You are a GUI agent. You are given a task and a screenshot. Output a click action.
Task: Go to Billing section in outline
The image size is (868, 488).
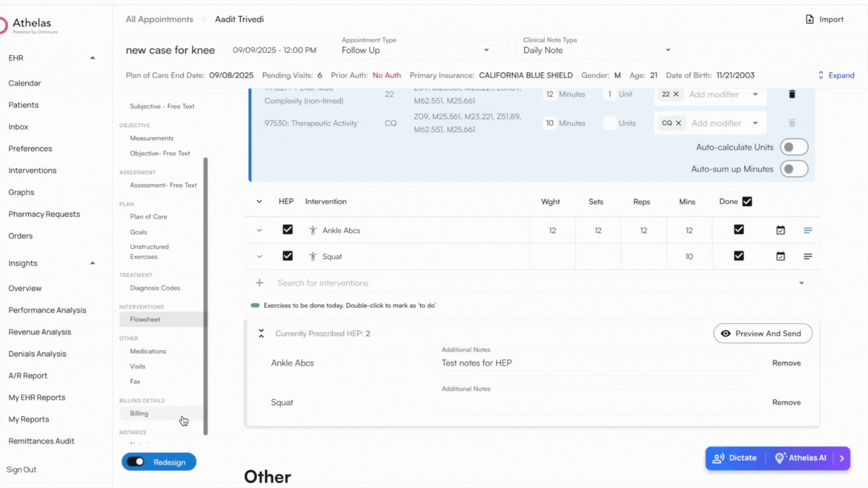pos(139,413)
